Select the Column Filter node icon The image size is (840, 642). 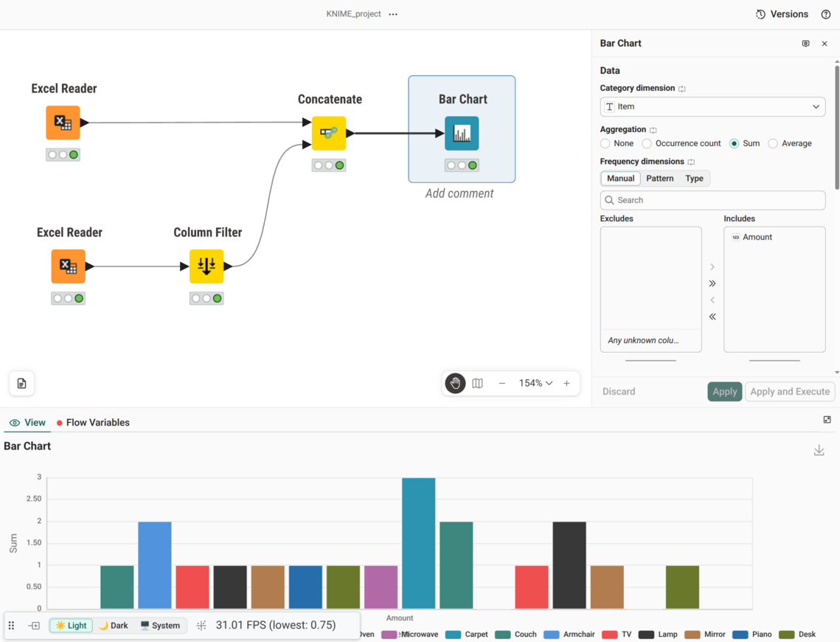pyautogui.click(x=206, y=266)
